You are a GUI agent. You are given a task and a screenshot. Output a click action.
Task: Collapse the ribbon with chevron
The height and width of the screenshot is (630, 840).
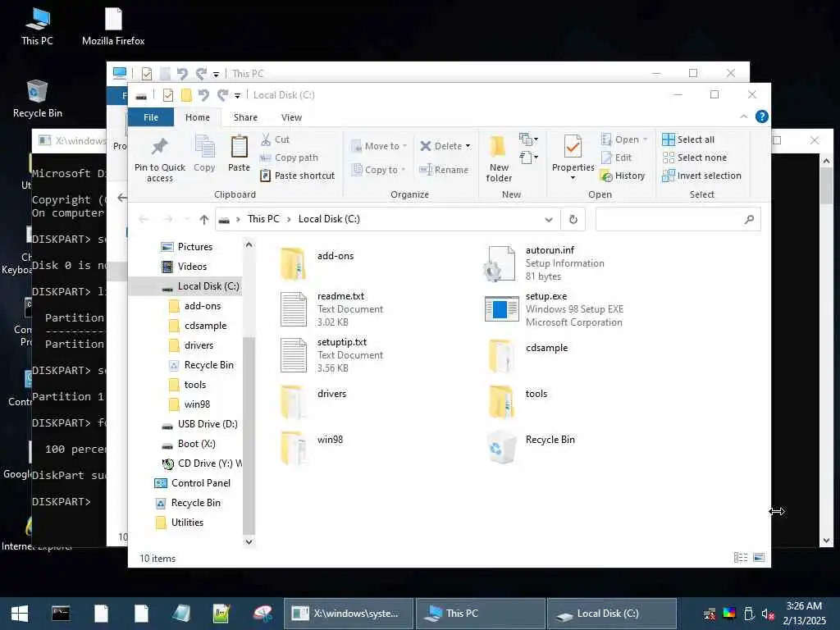[743, 116]
